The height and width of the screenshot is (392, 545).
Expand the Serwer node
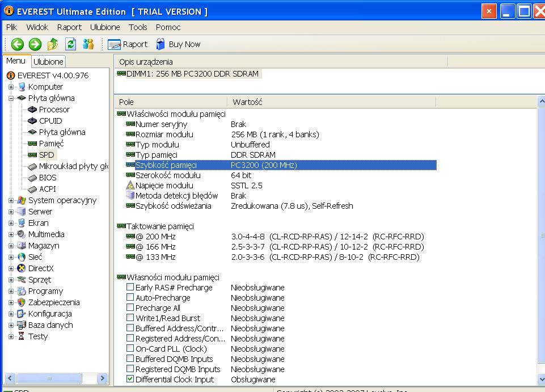click(x=11, y=212)
